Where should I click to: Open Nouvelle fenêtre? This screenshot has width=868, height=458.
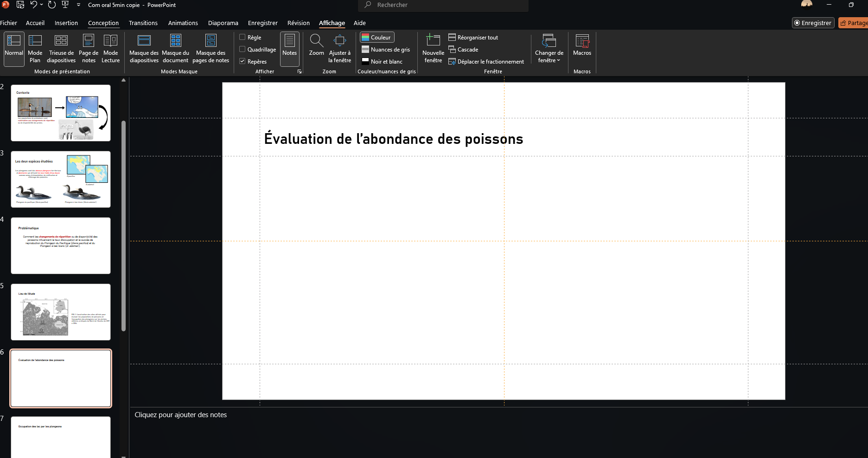(x=433, y=49)
